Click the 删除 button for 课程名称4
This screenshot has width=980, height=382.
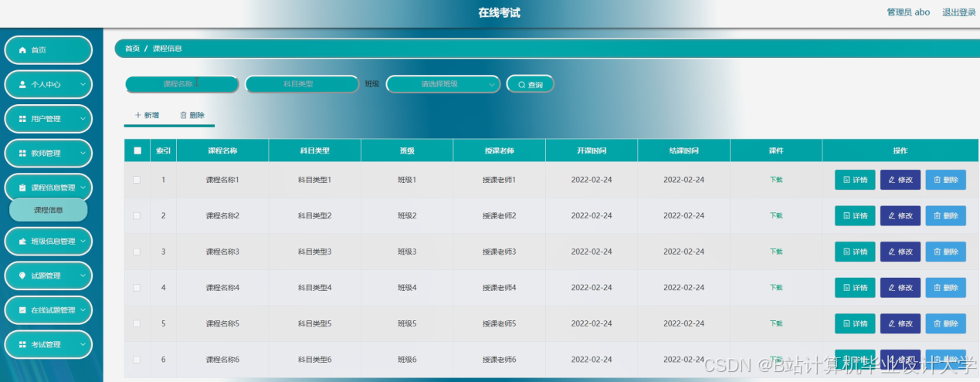pos(946,288)
